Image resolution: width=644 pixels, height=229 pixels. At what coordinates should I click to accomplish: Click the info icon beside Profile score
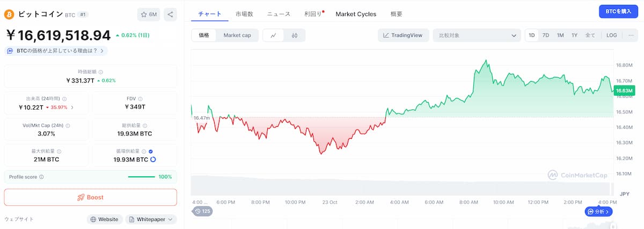41,177
